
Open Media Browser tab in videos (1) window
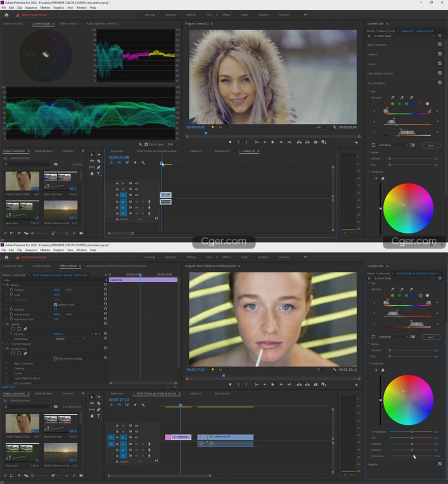tap(44, 151)
